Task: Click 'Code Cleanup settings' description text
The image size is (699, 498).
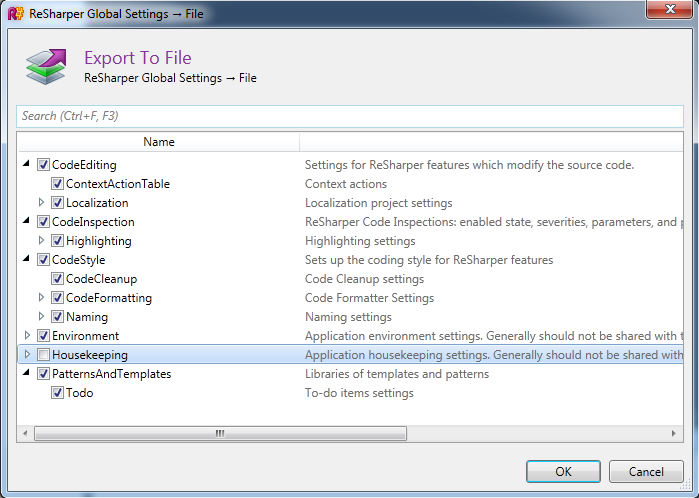Action: pos(364,279)
